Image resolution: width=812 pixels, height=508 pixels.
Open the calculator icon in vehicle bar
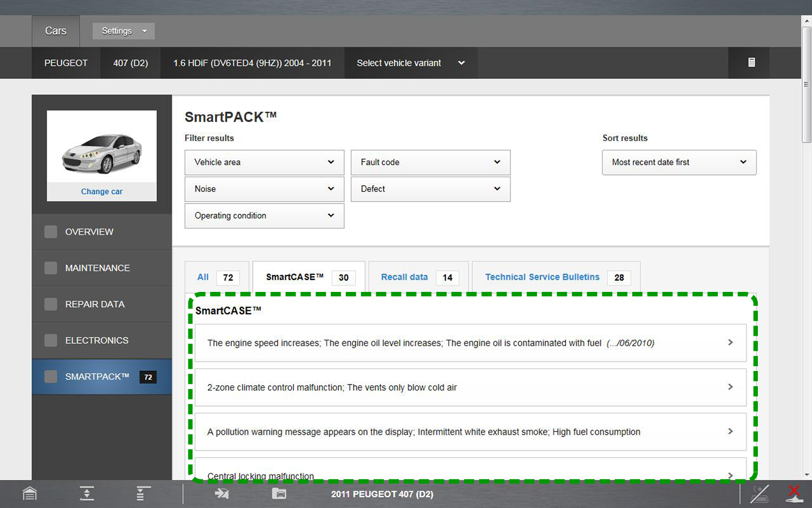click(751, 62)
